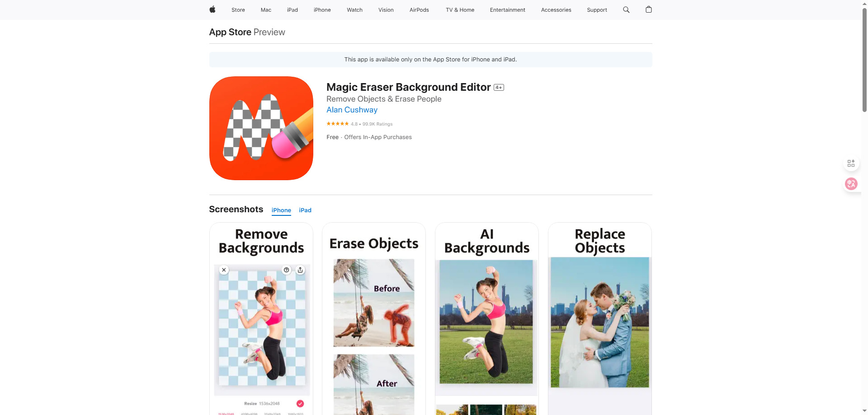Open the Replace Objects screenshot

[x=600, y=319]
